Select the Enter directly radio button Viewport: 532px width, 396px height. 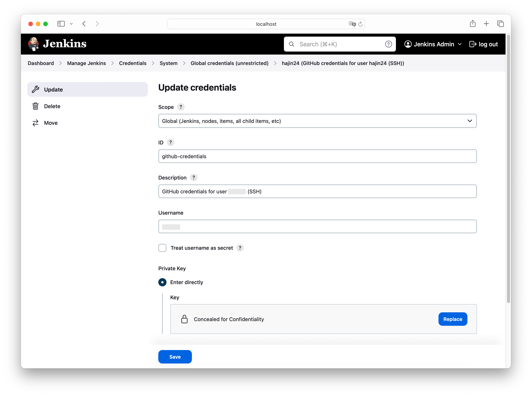pos(162,282)
